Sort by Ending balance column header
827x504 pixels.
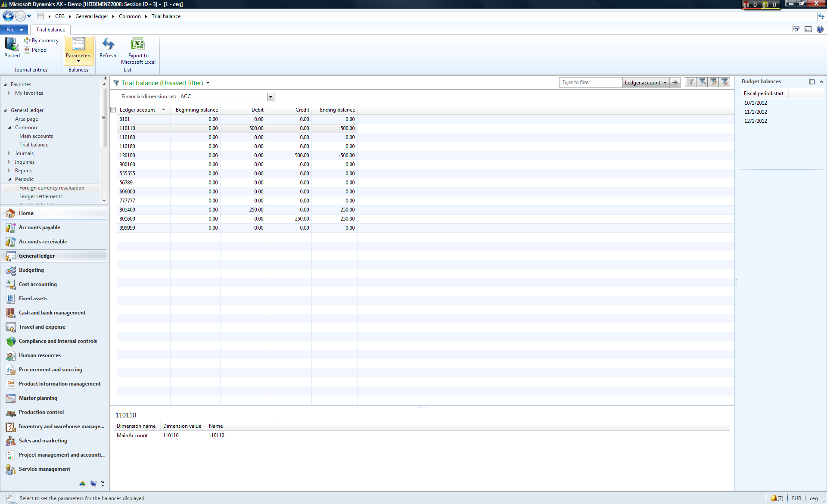337,110
